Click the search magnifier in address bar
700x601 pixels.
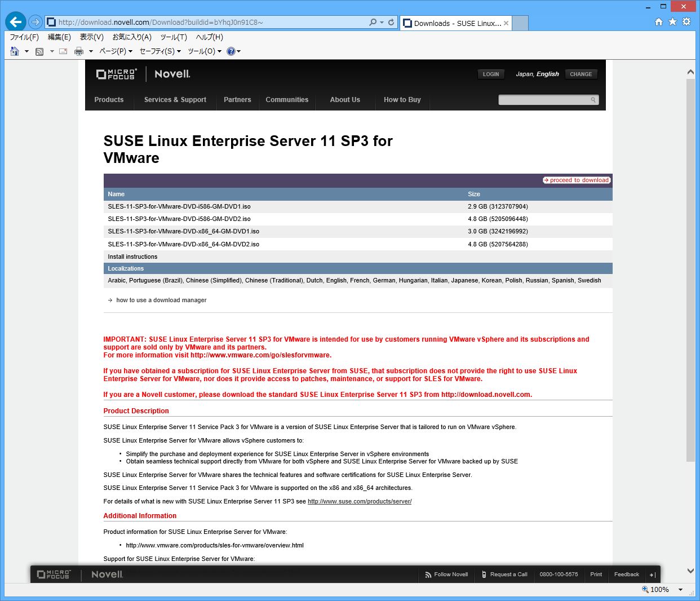[x=373, y=22]
